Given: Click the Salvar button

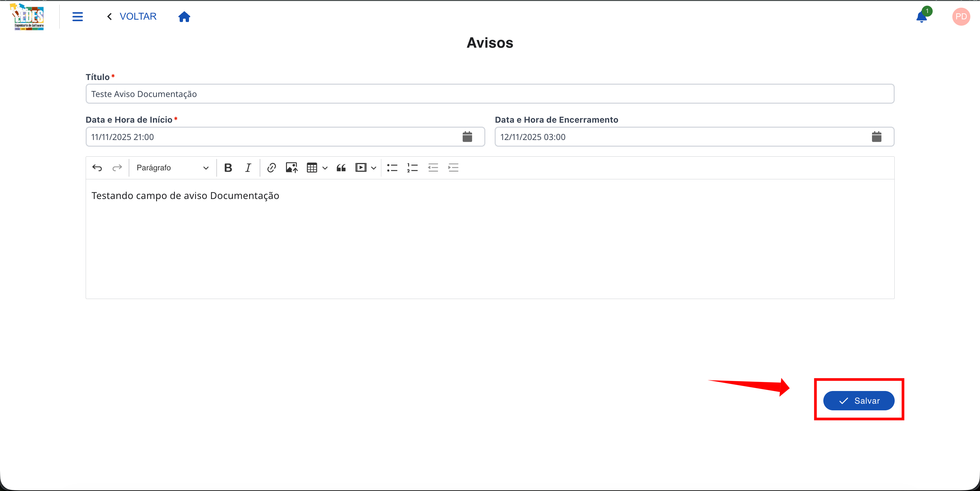Looking at the screenshot, I should [859, 400].
